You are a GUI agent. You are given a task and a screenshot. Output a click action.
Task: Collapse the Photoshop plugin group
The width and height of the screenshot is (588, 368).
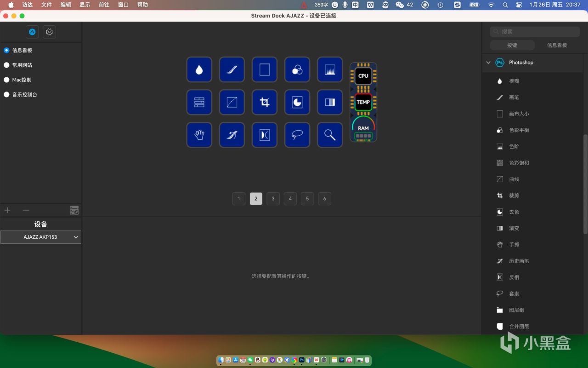[x=488, y=63]
